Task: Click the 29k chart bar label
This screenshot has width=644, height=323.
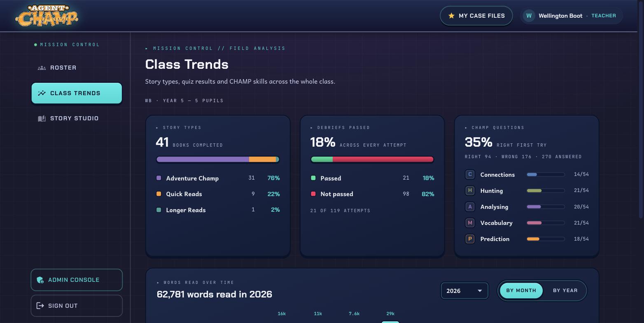Action: click(390, 314)
